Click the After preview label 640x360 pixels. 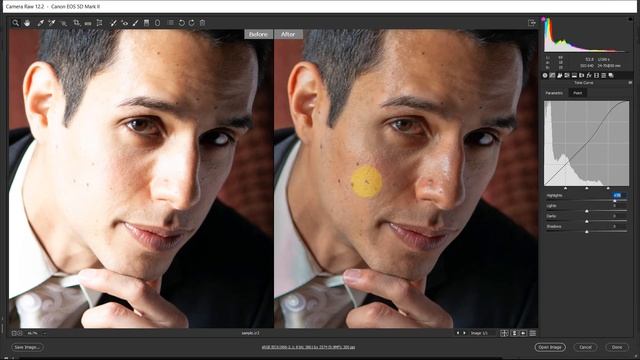tap(288, 34)
